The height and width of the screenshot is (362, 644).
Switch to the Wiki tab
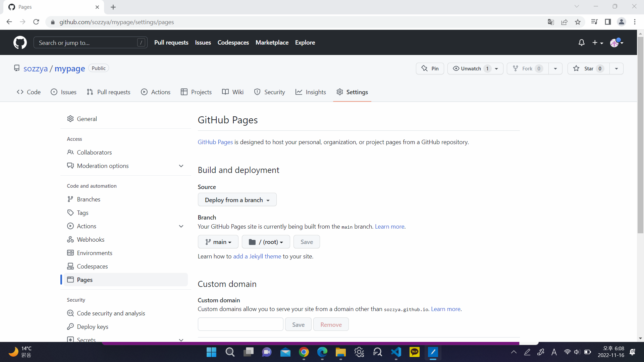click(x=233, y=92)
